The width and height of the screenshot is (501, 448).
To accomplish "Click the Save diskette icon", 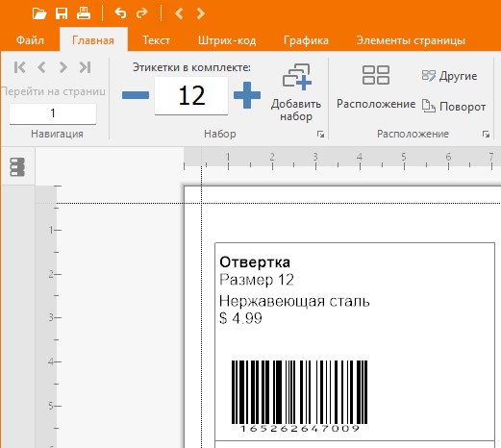I will pos(62,13).
